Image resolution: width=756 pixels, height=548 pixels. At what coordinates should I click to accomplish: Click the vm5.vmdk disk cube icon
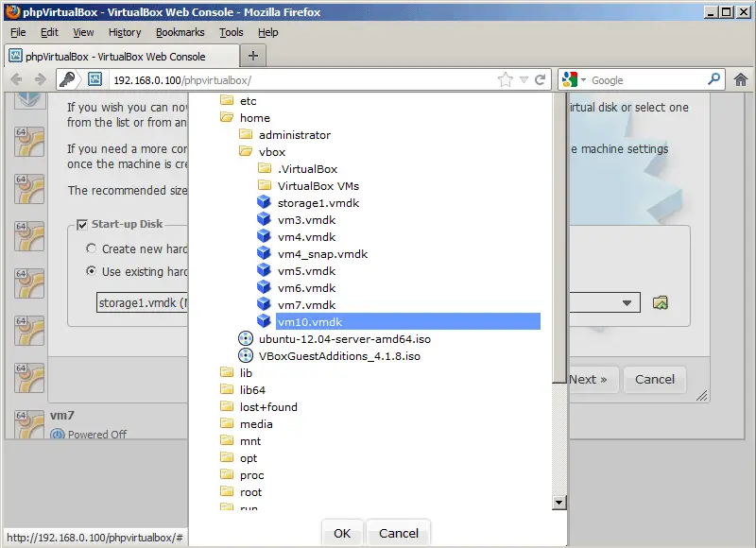[x=264, y=270]
